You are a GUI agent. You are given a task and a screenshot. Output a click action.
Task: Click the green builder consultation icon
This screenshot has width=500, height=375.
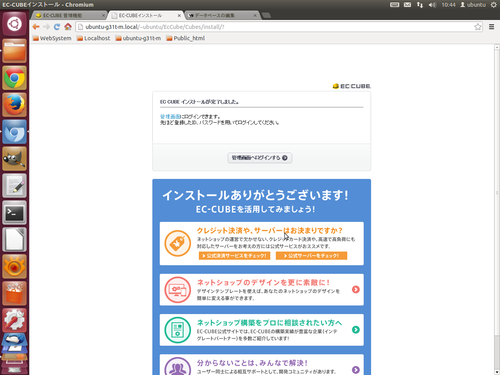pos(178,330)
